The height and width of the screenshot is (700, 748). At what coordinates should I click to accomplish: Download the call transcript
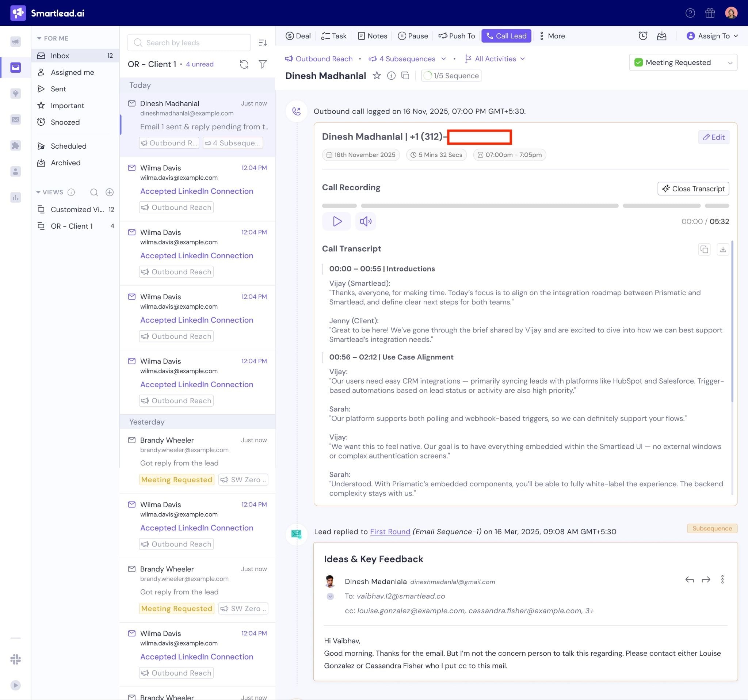(x=722, y=249)
